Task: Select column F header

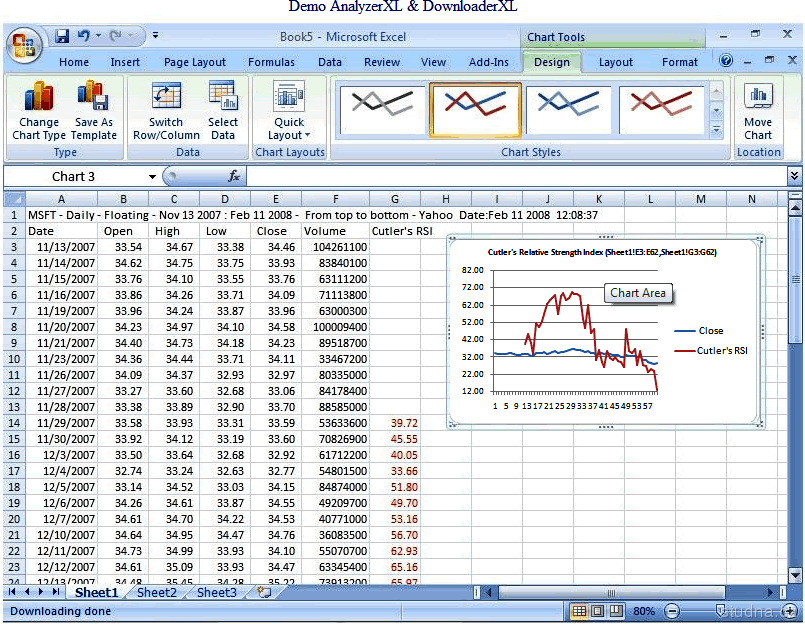Action: tap(335, 199)
